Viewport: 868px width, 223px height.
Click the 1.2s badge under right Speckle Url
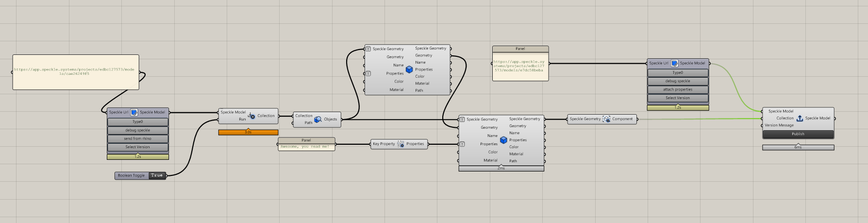678,107
